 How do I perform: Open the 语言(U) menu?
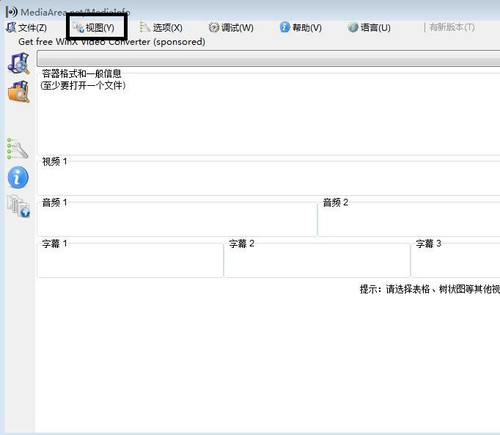(369, 28)
